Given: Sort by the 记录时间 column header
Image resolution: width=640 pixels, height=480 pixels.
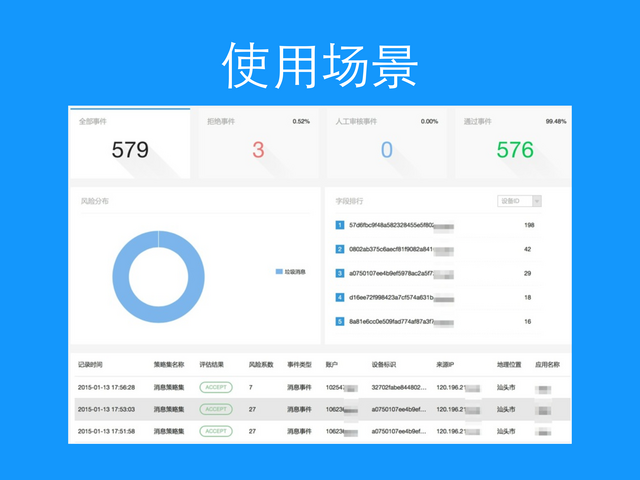Looking at the screenshot, I should pyautogui.click(x=90, y=364).
